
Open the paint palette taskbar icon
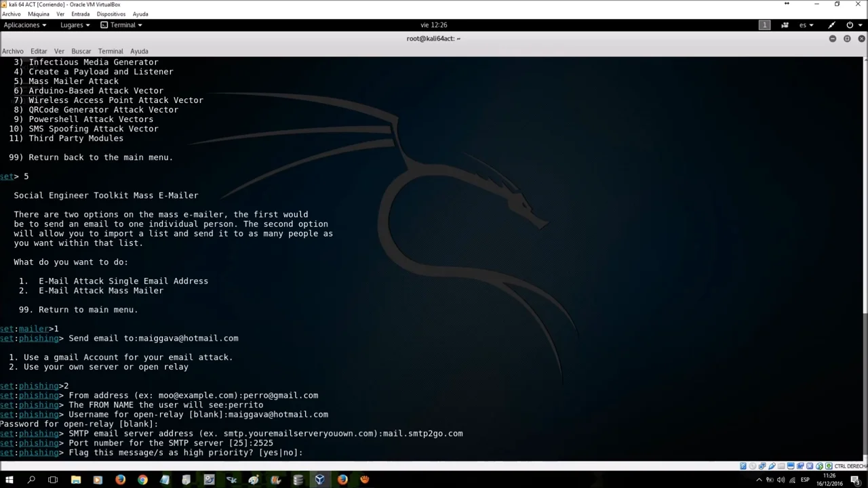(254, 480)
